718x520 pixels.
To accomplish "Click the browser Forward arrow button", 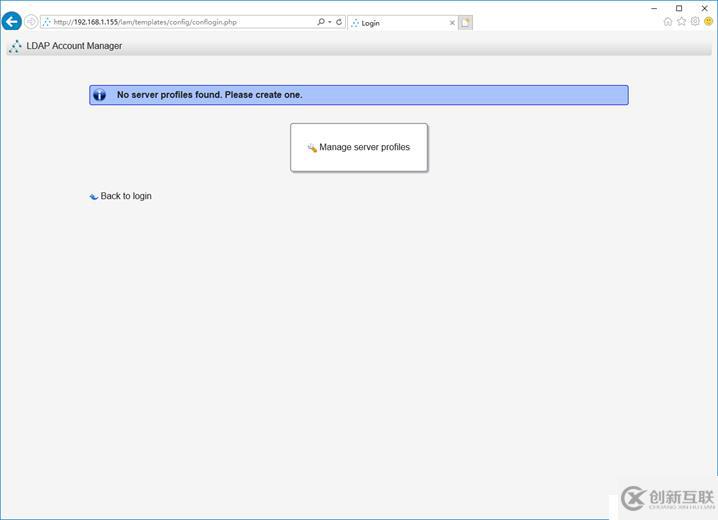I will pos(31,22).
